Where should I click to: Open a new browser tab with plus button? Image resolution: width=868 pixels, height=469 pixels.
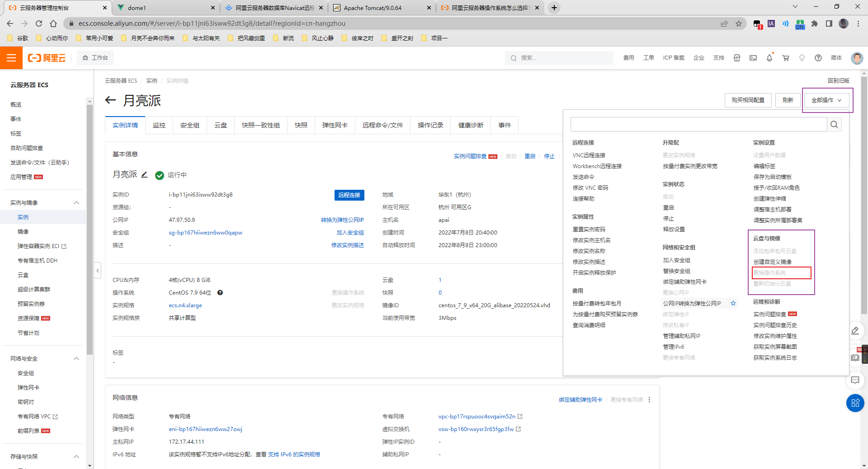(x=554, y=8)
